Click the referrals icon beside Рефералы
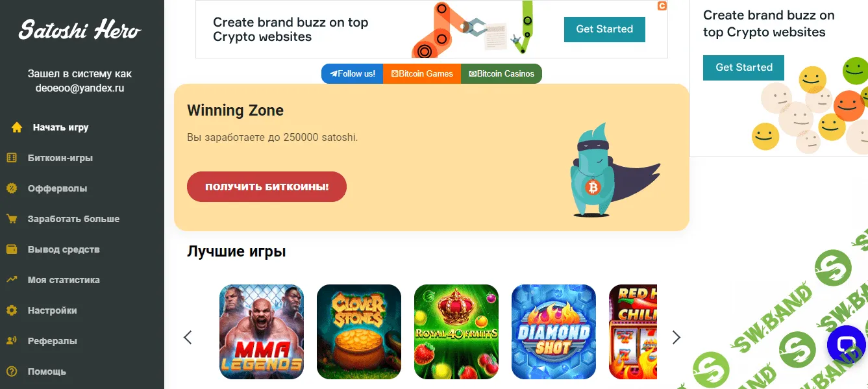Screen dimensions: 868x389 pos(12,341)
